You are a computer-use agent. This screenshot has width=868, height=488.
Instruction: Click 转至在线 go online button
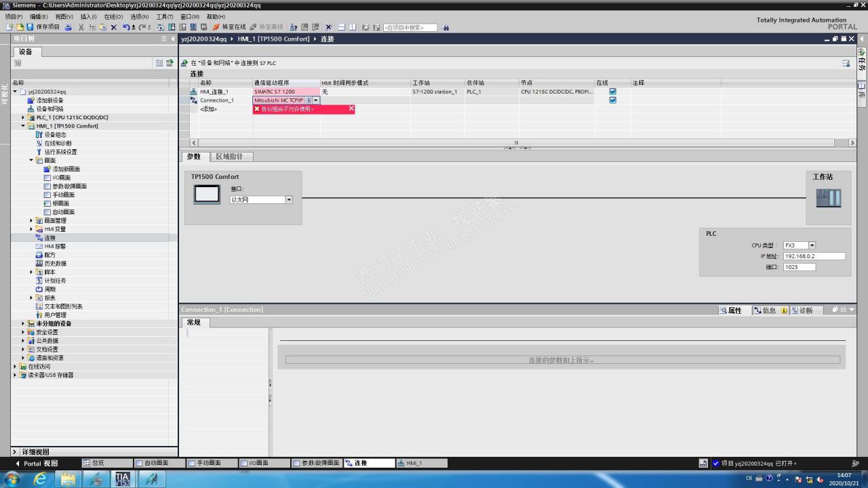229,27
